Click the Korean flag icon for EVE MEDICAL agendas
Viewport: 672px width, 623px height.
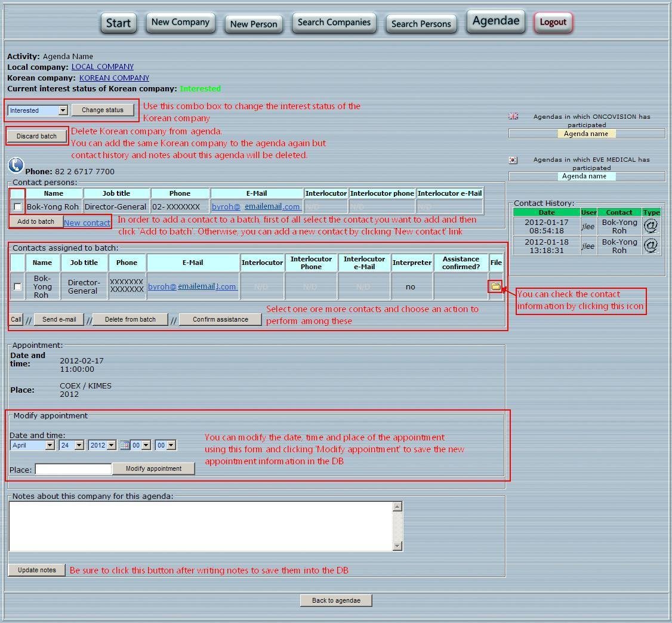tap(513, 159)
